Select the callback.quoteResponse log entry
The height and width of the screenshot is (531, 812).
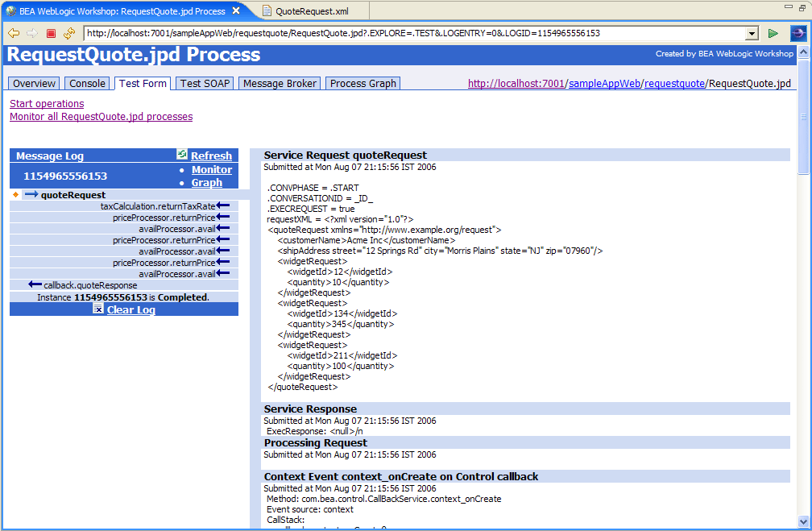[90, 285]
